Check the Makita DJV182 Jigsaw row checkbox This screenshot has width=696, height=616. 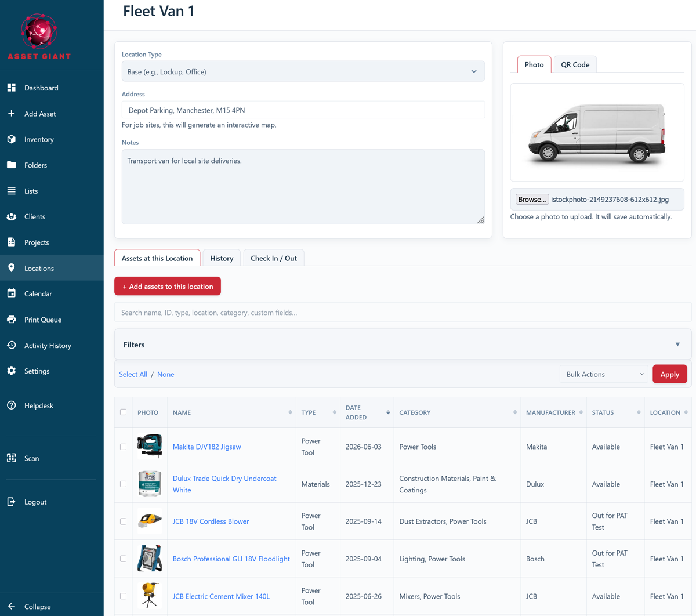coord(123,447)
